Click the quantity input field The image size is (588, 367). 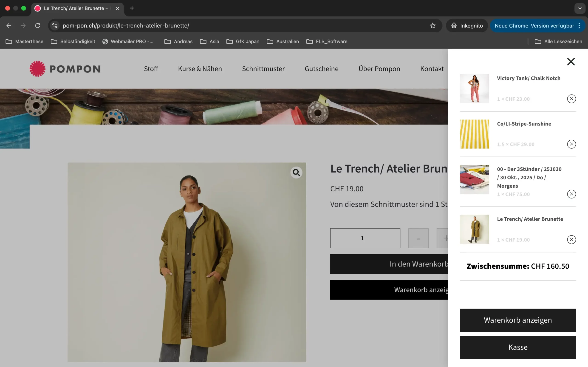[365, 238]
